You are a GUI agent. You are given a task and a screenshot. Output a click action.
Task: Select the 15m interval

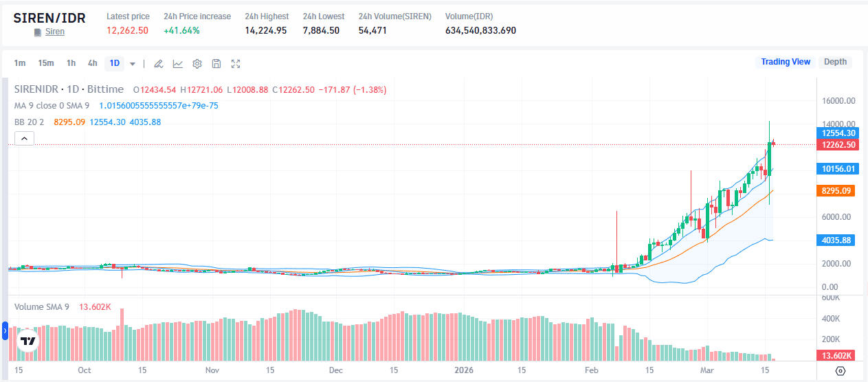pyautogui.click(x=46, y=63)
